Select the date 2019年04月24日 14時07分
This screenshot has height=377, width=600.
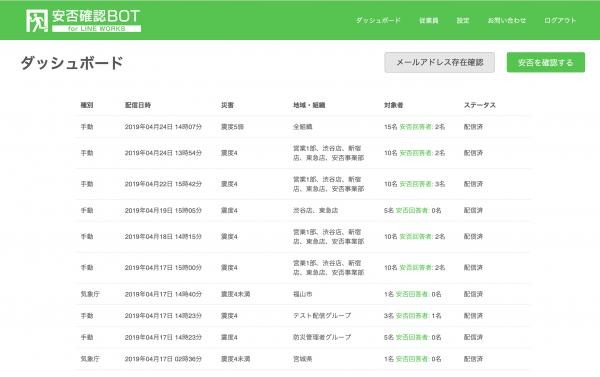click(x=163, y=127)
